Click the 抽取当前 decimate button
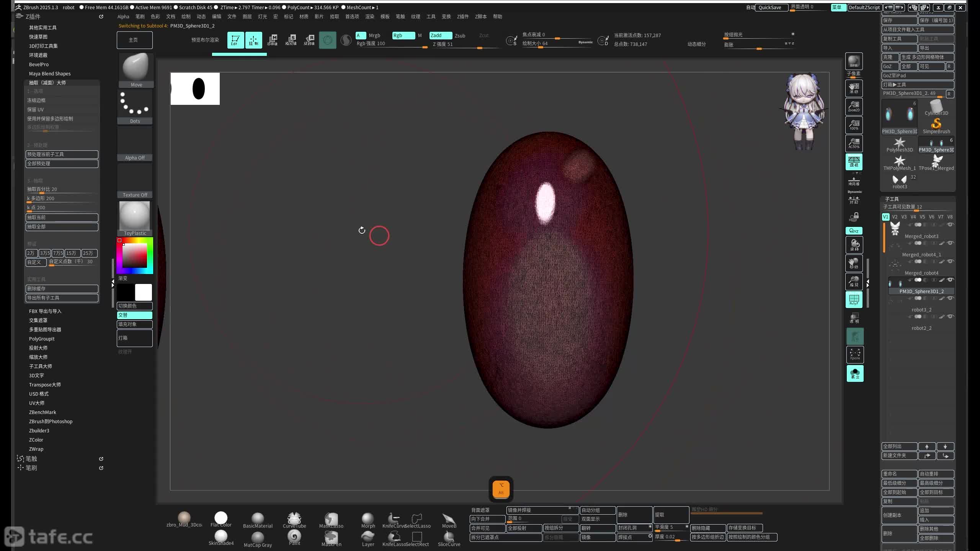 (62, 217)
